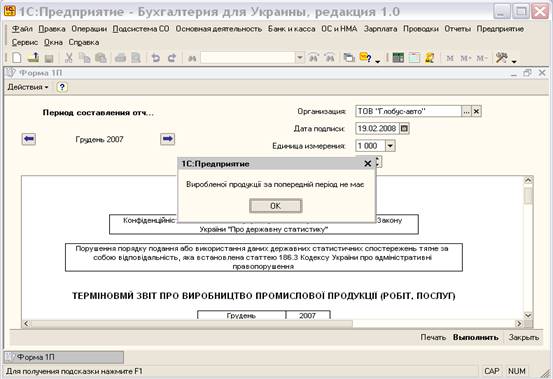Click the Грудень 2007 period label
Viewport: 553px width, 379px height.
pyautogui.click(x=99, y=139)
